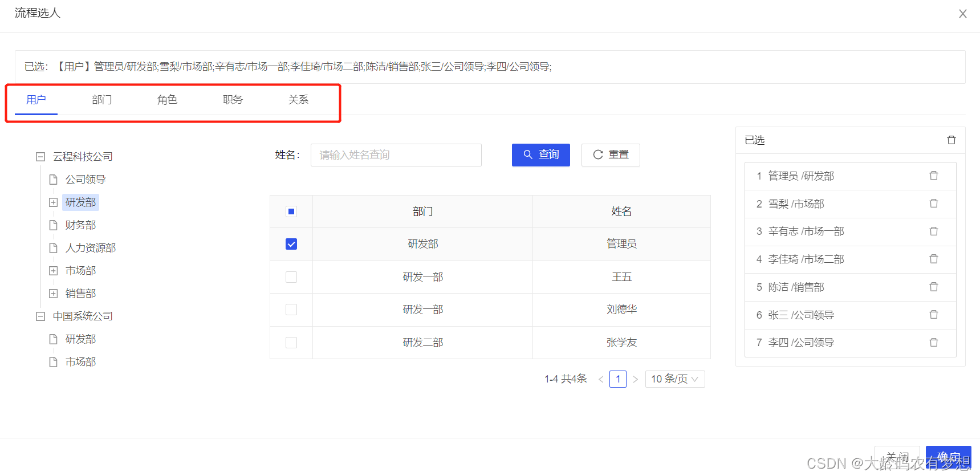The height and width of the screenshot is (476, 980).
Task: Click the 刘德华 name cell
Action: coord(621,310)
